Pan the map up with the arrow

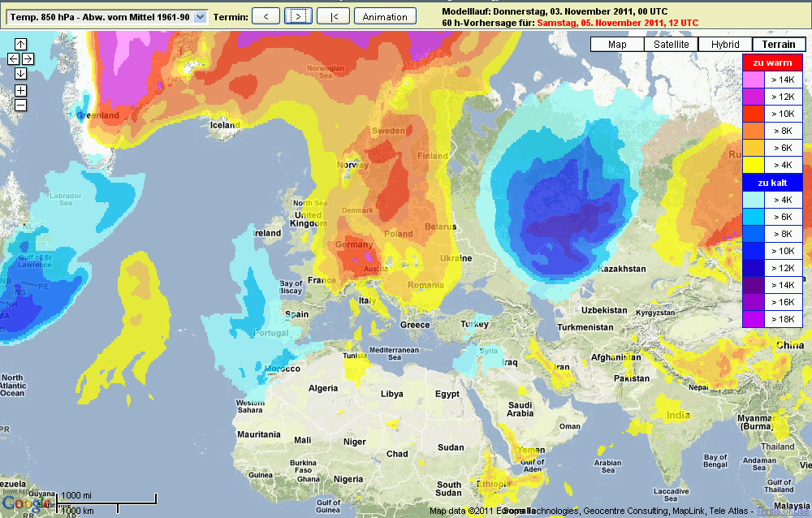click(x=21, y=44)
